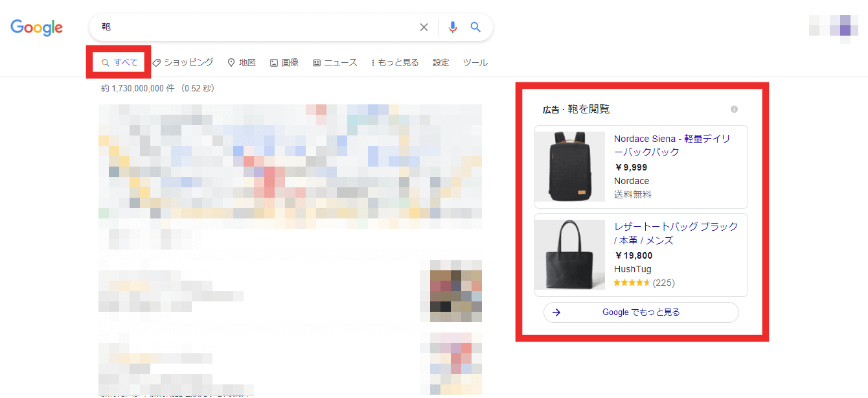Image resolution: width=868 pixels, height=398 pixels.
Task: Click the info icon beside 広告・鞄を閲覧
Action: (x=734, y=110)
